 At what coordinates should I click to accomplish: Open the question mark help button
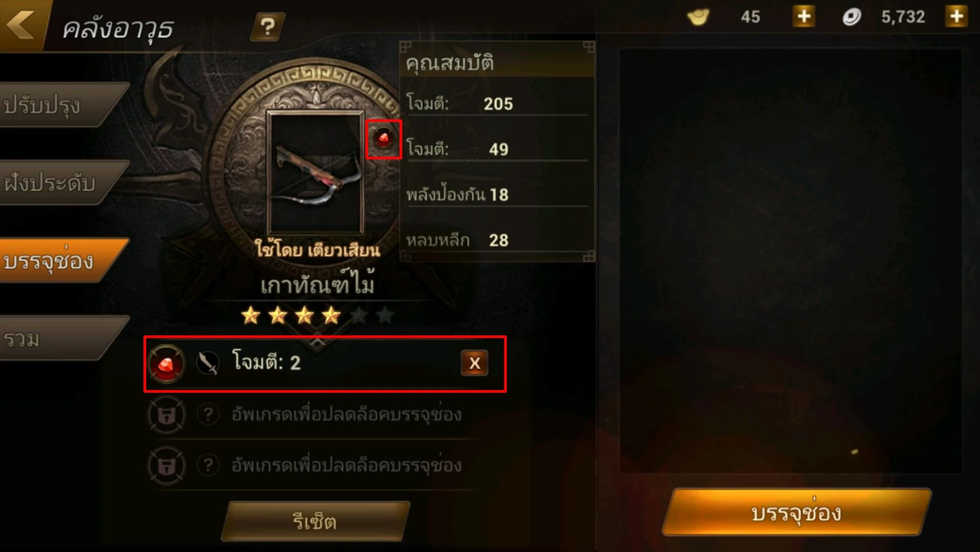(x=268, y=26)
